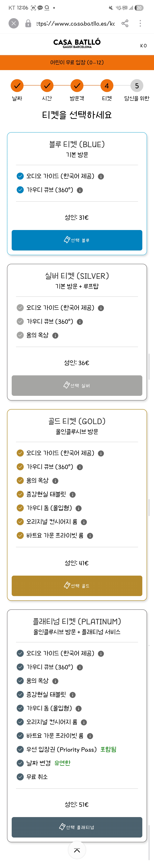Click the 선택 블루 button

point(77,240)
